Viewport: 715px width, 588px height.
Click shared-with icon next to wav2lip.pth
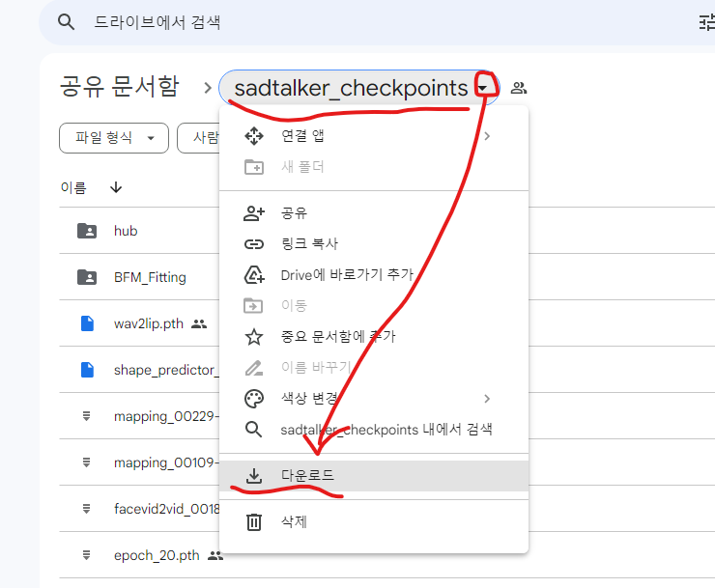tap(199, 324)
